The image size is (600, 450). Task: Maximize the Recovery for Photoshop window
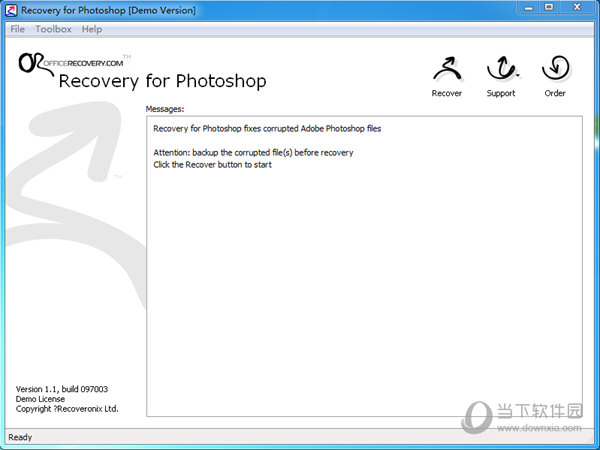[x=549, y=7]
